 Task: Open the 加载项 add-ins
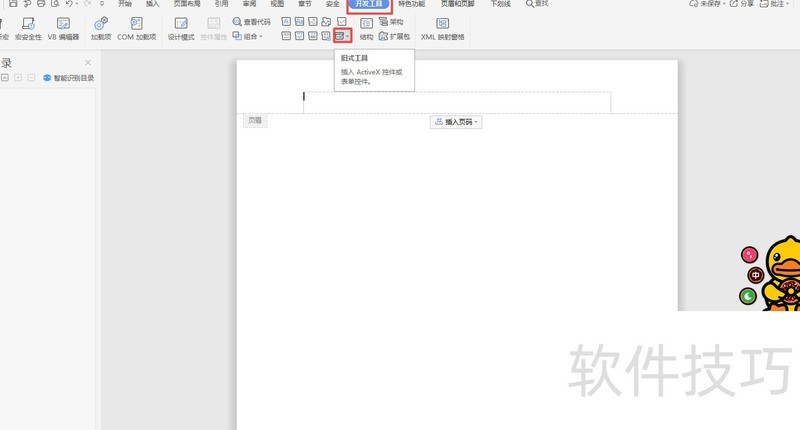click(x=100, y=27)
